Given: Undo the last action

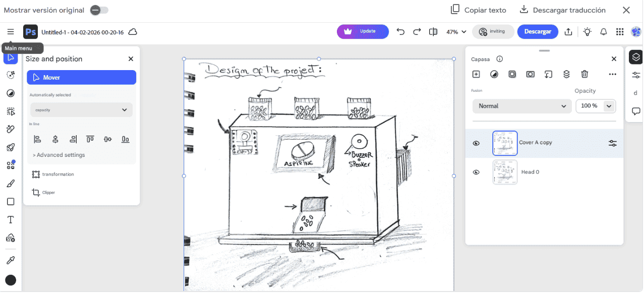Looking at the screenshot, I should click(400, 32).
